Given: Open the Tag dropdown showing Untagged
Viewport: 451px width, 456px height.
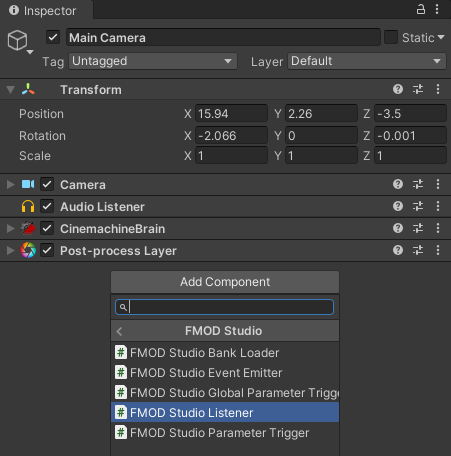Looking at the screenshot, I should click(x=153, y=61).
